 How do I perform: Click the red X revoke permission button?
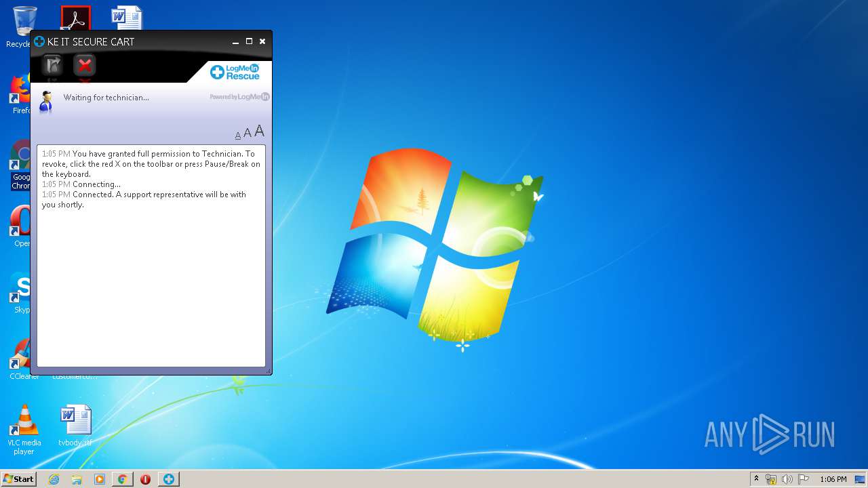85,65
